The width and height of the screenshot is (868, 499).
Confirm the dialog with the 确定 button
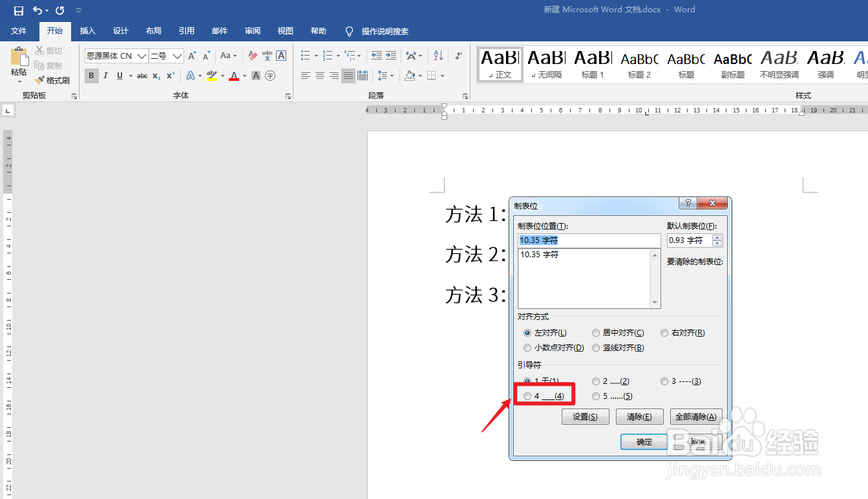pos(644,441)
